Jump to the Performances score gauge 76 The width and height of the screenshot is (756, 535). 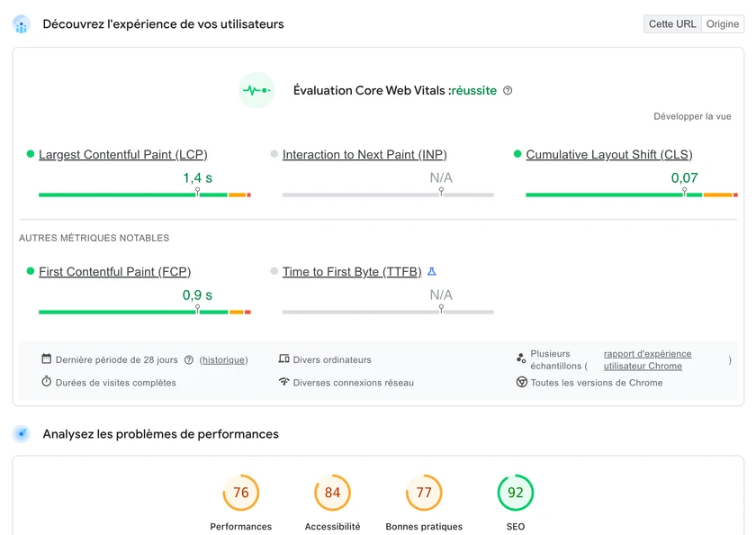[x=241, y=493]
